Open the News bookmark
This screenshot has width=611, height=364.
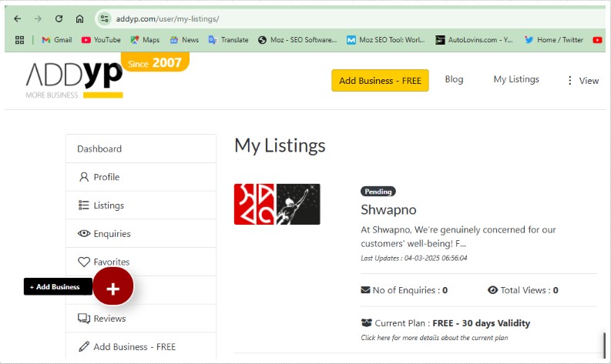184,40
